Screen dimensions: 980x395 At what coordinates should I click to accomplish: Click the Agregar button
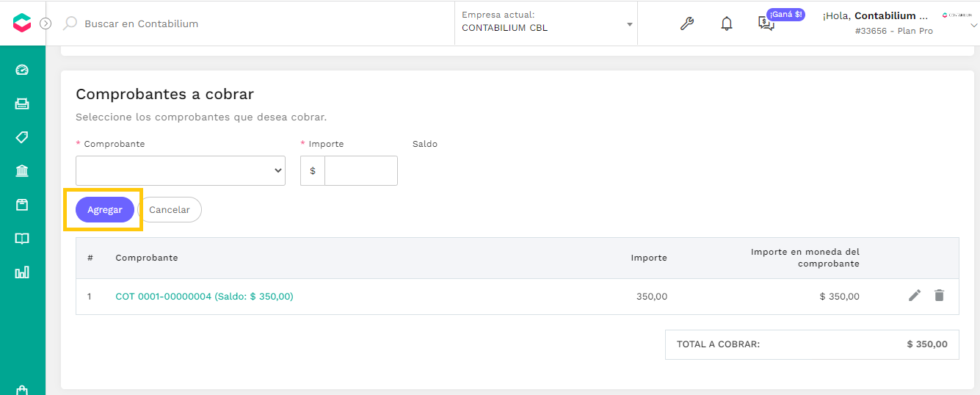click(x=105, y=209)
